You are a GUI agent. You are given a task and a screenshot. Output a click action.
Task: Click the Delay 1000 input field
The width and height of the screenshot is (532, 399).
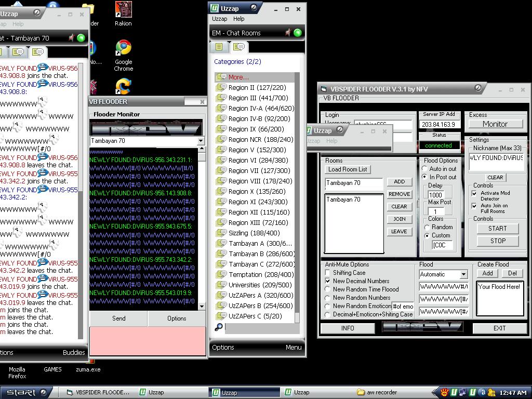[436, 195]
